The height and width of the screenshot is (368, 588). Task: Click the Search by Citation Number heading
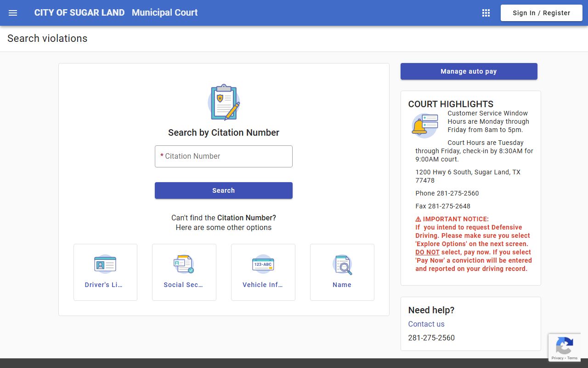(224, 132)
